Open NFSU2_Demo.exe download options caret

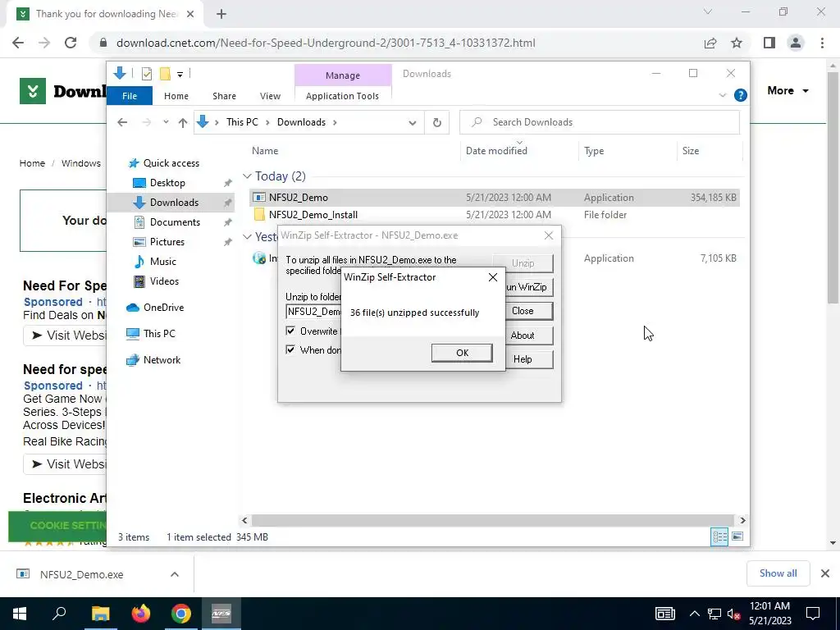tap(175, 574)
